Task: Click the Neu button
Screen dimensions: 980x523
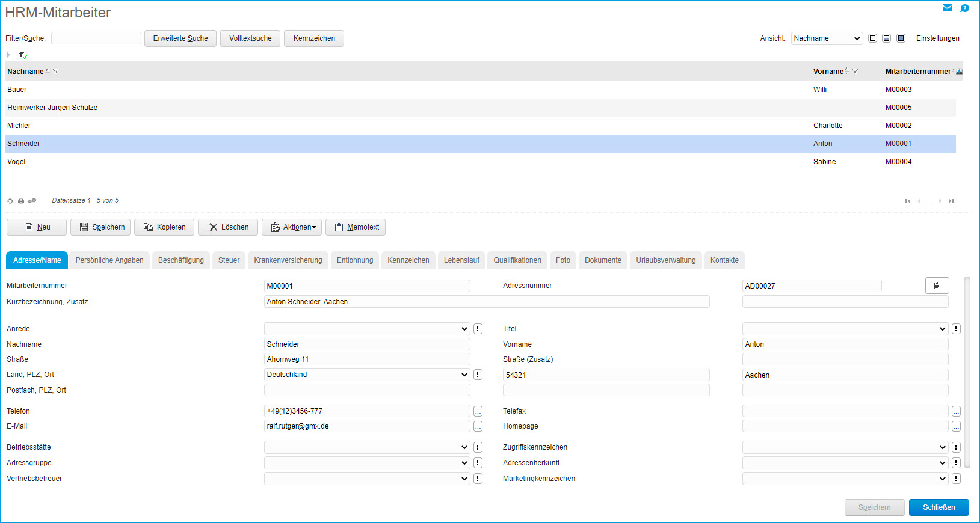Action: pyautogui.click(x=37, y=227)
